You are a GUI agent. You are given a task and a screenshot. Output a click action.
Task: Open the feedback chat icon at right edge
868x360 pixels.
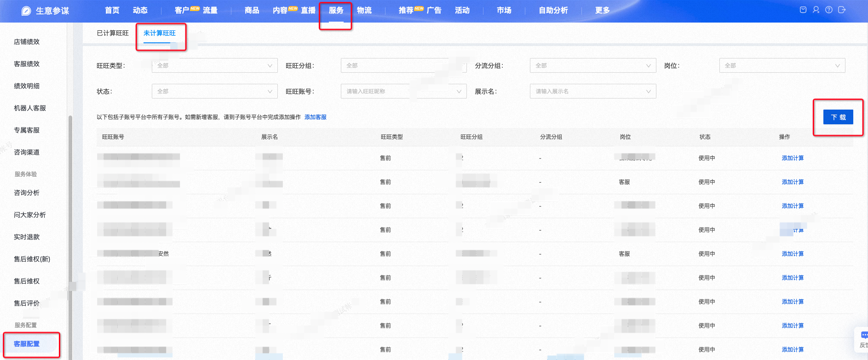864,335
